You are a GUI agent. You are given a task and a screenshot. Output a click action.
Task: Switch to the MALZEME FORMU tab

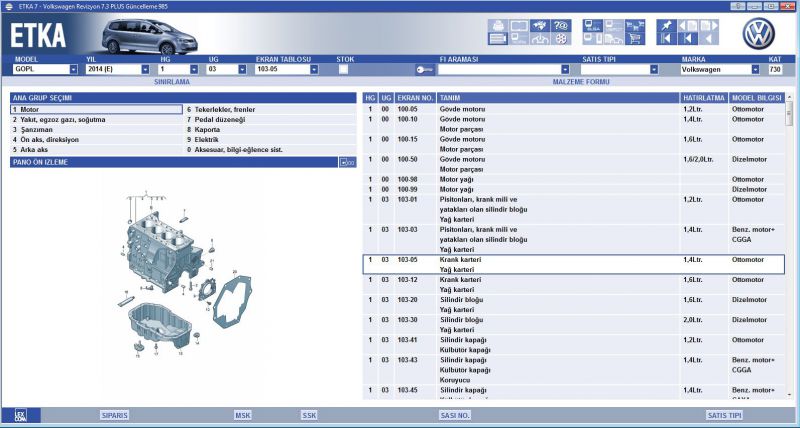point(581,82)
